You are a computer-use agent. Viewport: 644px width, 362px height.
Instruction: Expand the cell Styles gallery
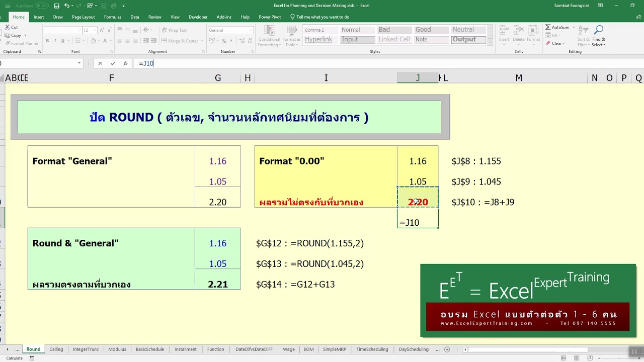tap(491, 42)
